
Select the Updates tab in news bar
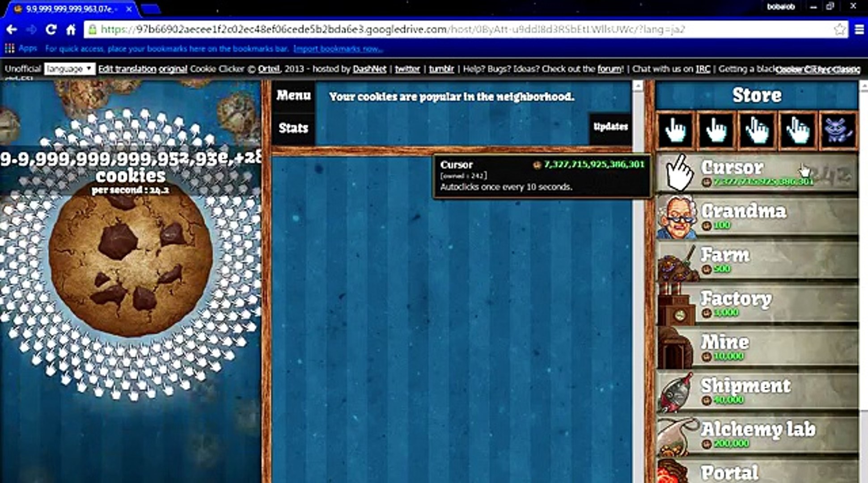point(612,125)
